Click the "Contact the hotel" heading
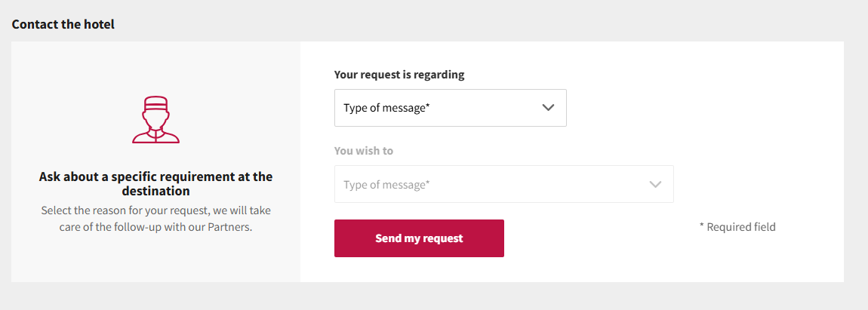This screenshot has width=868, height=310. click(63, 24)
